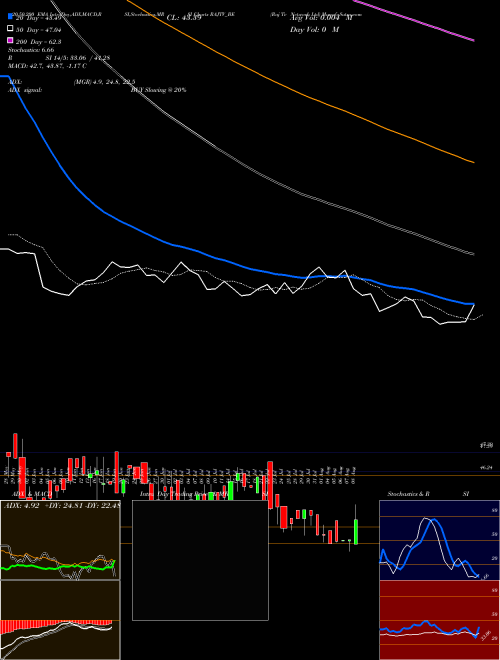This screenshot has height=660, width=500.
Task: Click the '(MGR) 4.9, 24.8, 22.5' ADX values
Action: [x=104, y=82]
